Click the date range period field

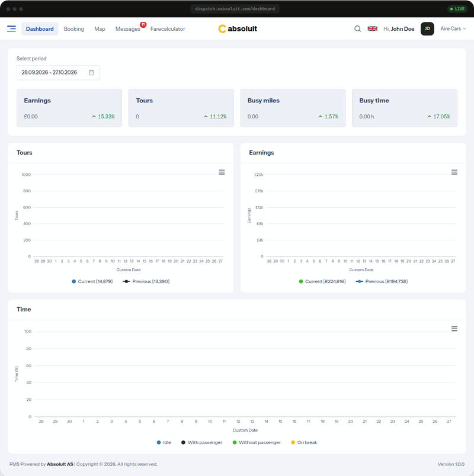point(57,73)
